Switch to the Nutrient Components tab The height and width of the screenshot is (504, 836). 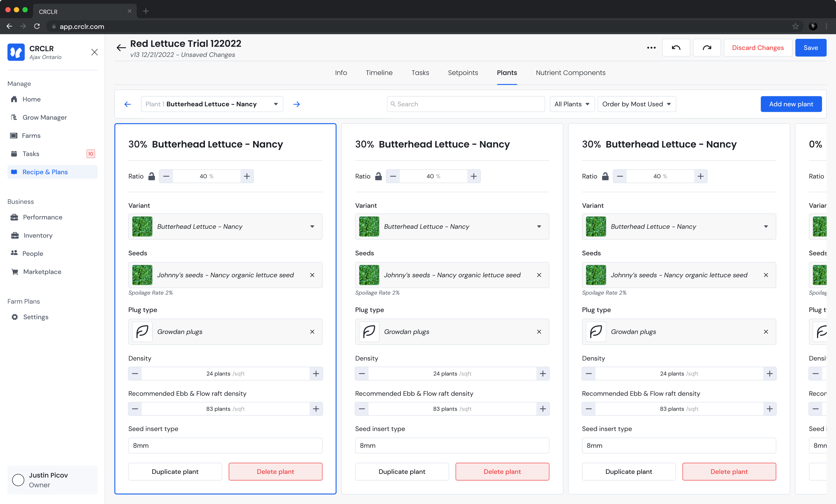coord(570,73)
